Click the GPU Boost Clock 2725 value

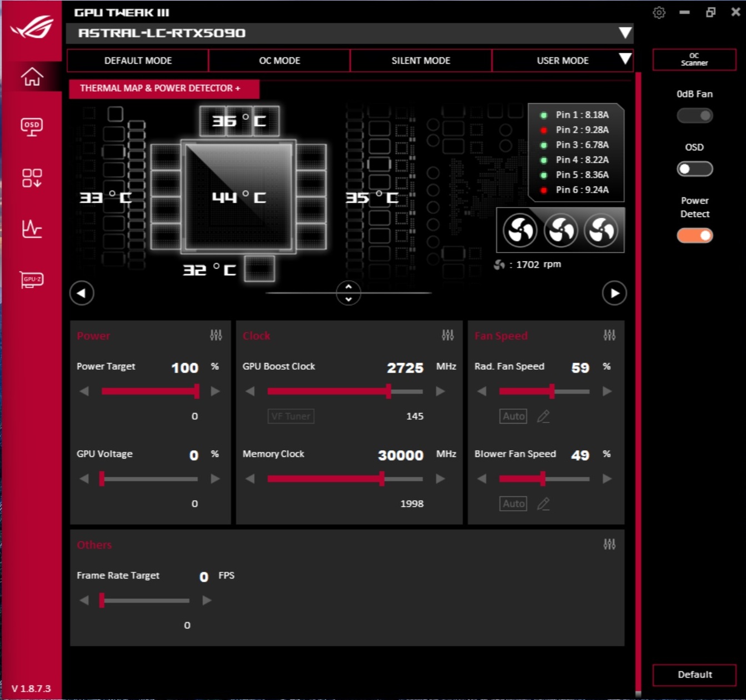click(405, 368)
